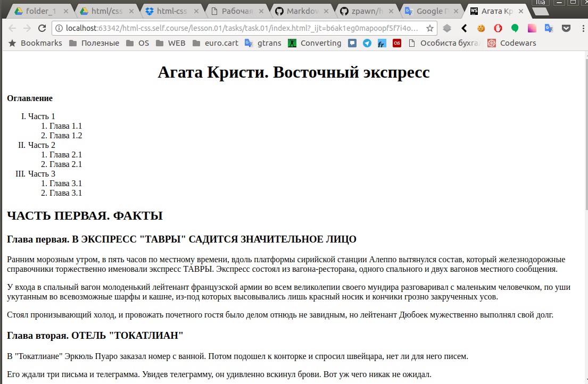This screenshot has width=588, height=384.
Task: Open the Google Translate extension
Action: click(549, 28)
